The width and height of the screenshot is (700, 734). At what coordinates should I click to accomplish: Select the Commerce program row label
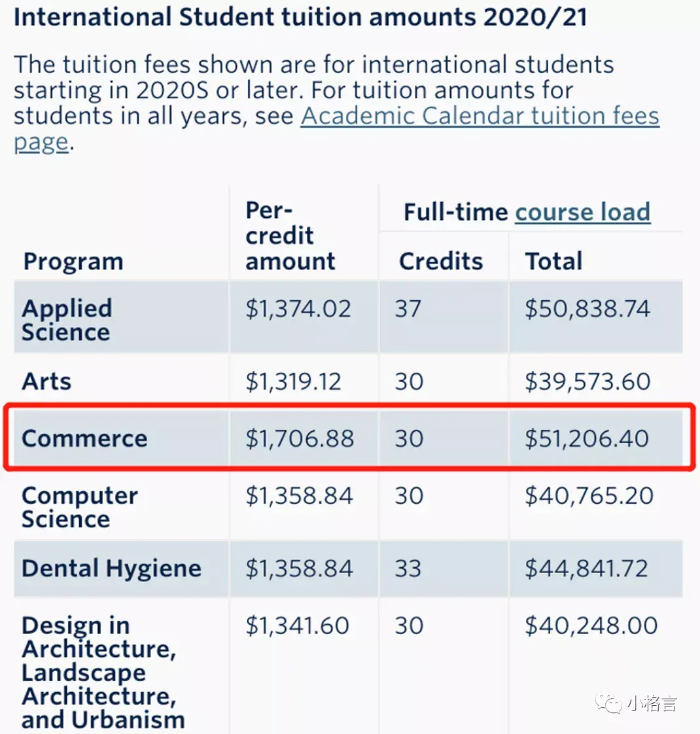pyautogui.click(x=84, y=438)
